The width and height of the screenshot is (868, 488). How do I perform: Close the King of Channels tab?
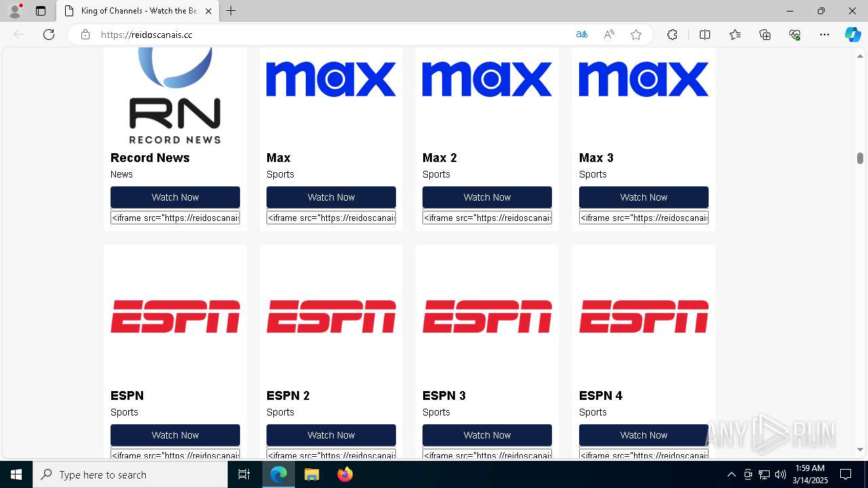point(208,11)
